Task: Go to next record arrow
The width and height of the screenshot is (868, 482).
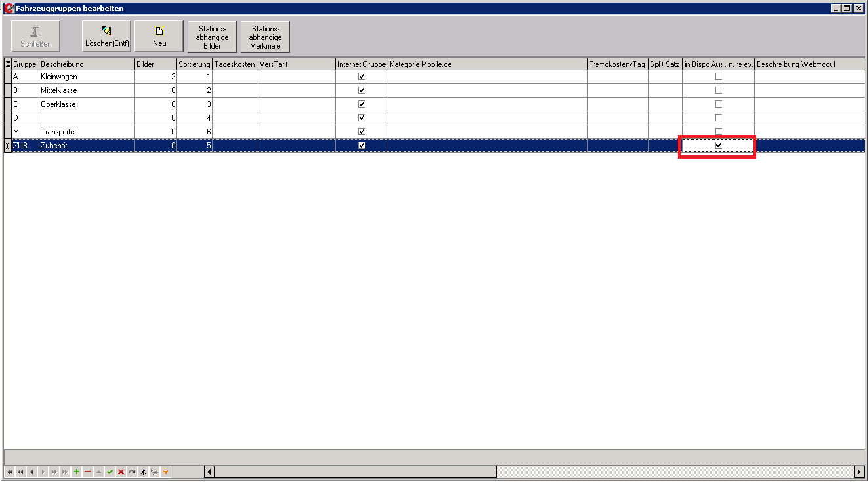Action: tap(43, 472)
